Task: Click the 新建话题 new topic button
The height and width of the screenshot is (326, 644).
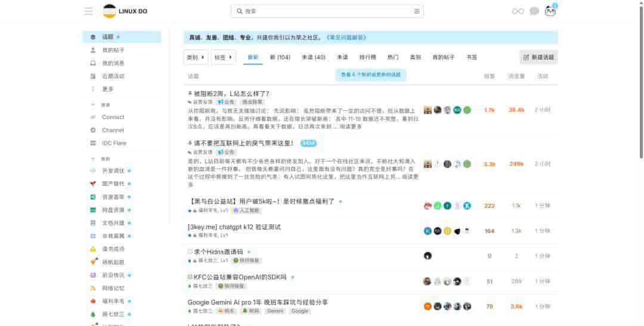Action: (539, 57)
